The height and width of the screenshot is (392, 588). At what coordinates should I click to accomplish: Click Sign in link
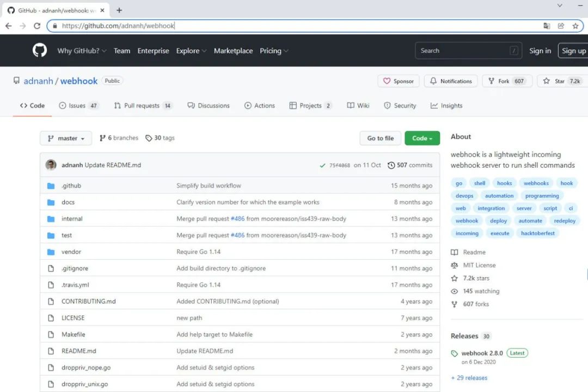[540, 51]
